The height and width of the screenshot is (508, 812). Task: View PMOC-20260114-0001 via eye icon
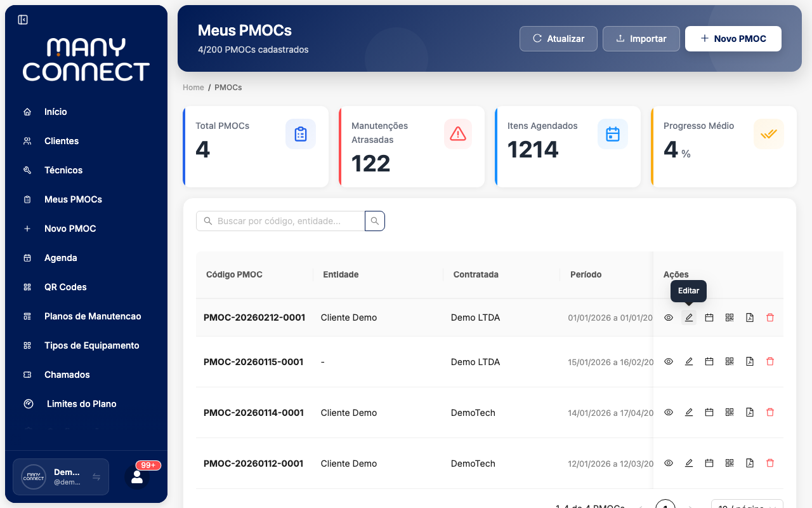point(669,412)
